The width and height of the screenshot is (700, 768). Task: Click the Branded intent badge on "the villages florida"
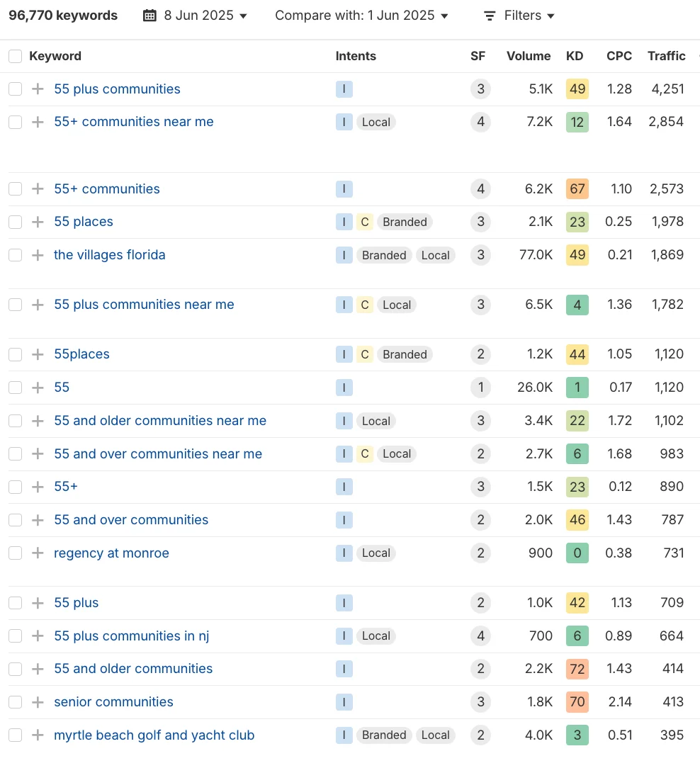[x=385, y=255]
